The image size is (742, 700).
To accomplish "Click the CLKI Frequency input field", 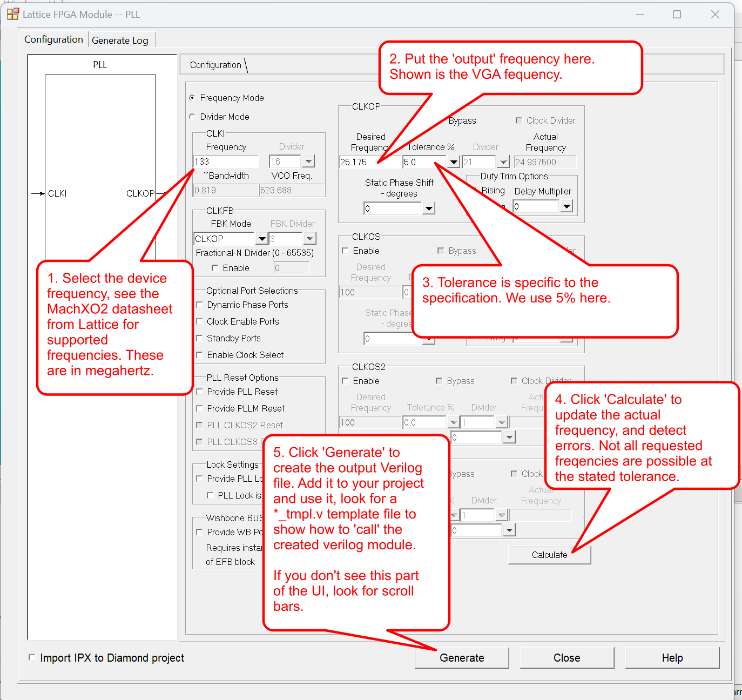I will pos(226,161).
